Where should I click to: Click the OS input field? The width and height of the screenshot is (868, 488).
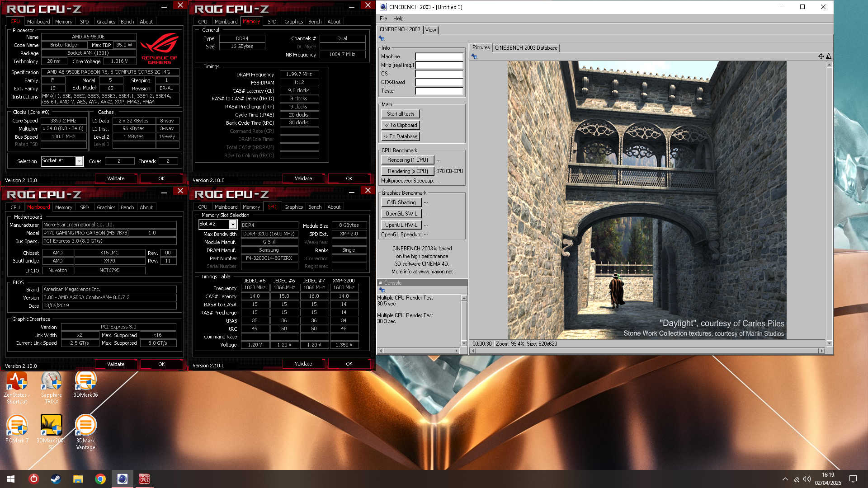(x=439, y=74)
